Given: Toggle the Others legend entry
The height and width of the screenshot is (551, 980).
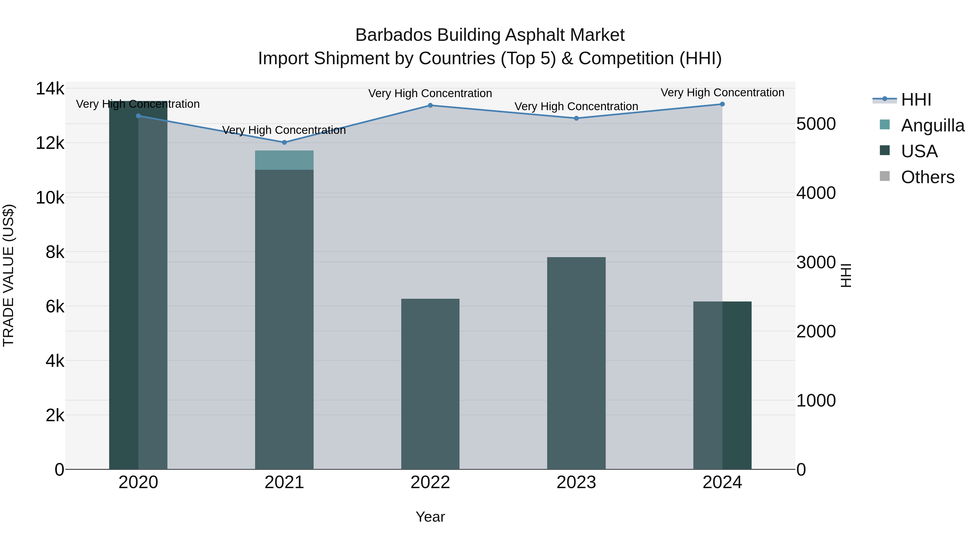Looking at the screenshot, I should 917,177.
